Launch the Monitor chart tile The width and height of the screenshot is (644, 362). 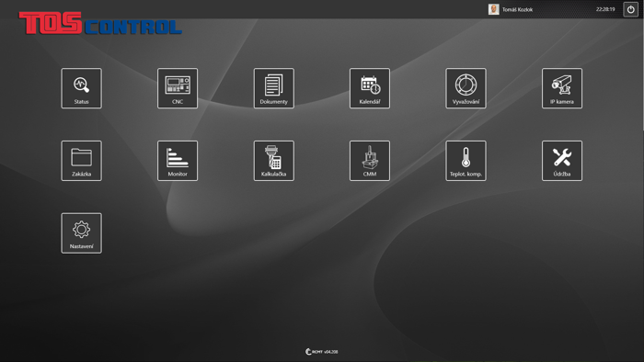point(178,161)
